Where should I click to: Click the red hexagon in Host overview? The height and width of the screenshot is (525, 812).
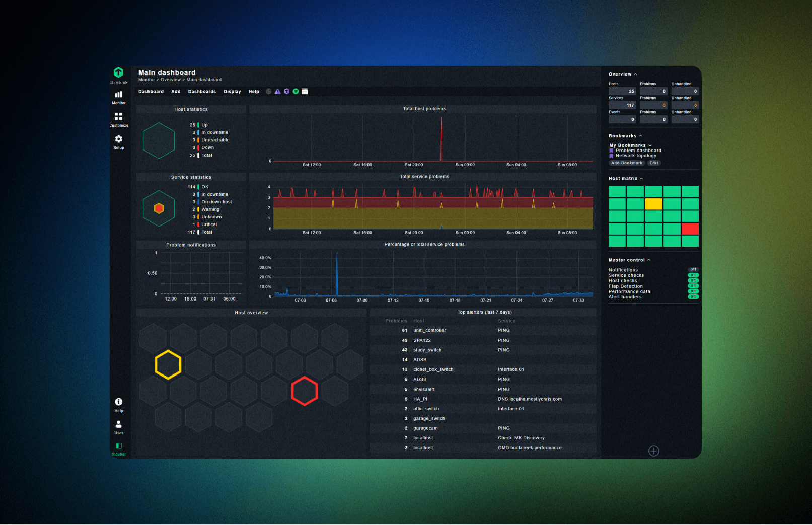(x=304, y=391)
